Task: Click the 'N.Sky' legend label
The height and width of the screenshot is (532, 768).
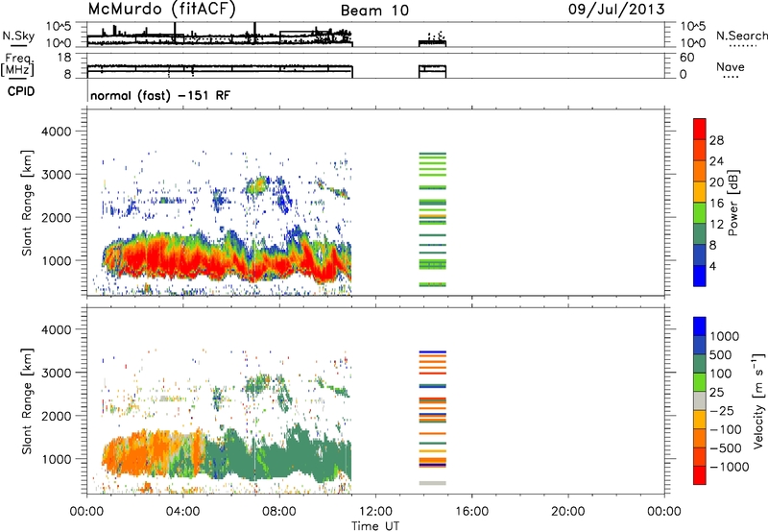Action: [x=18, y=36]
